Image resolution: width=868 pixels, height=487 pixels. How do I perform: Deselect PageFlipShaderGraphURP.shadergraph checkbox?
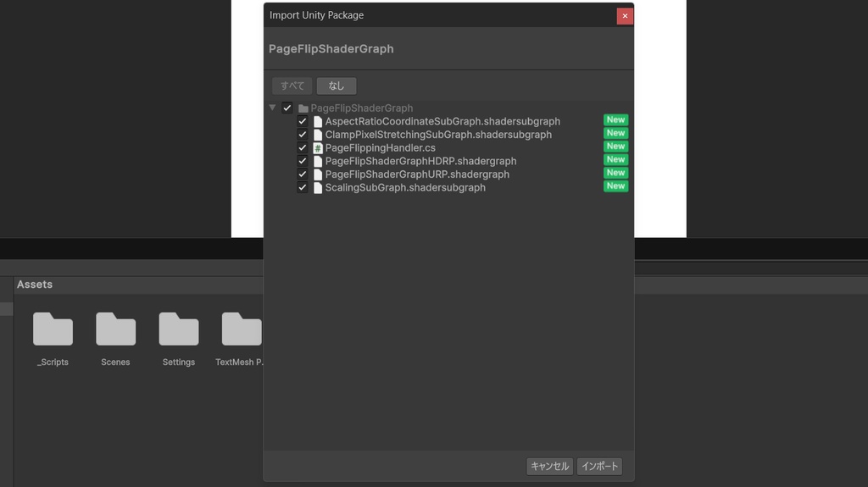pos(303,174)
